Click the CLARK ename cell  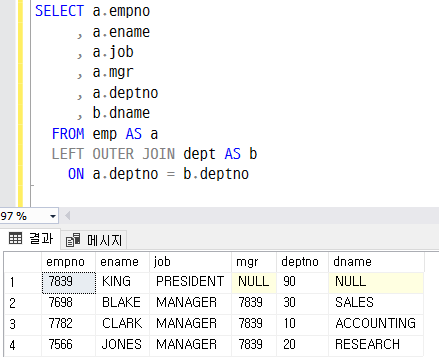pos(122,325)
